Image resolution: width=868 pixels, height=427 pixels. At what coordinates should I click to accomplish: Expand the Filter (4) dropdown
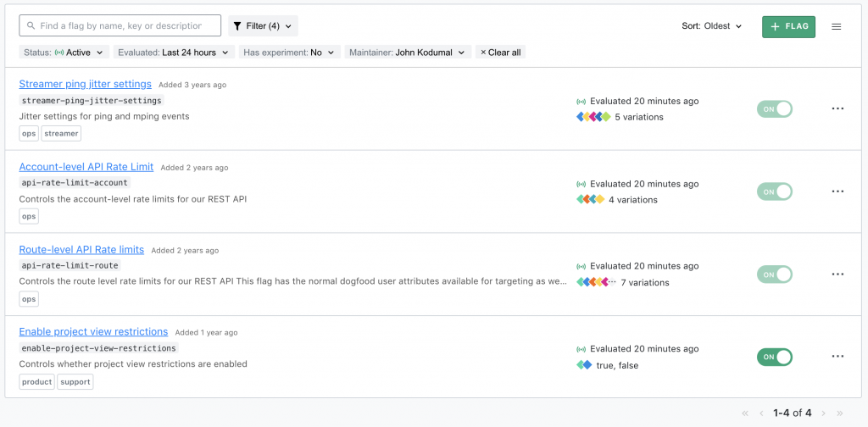point(263,26)
